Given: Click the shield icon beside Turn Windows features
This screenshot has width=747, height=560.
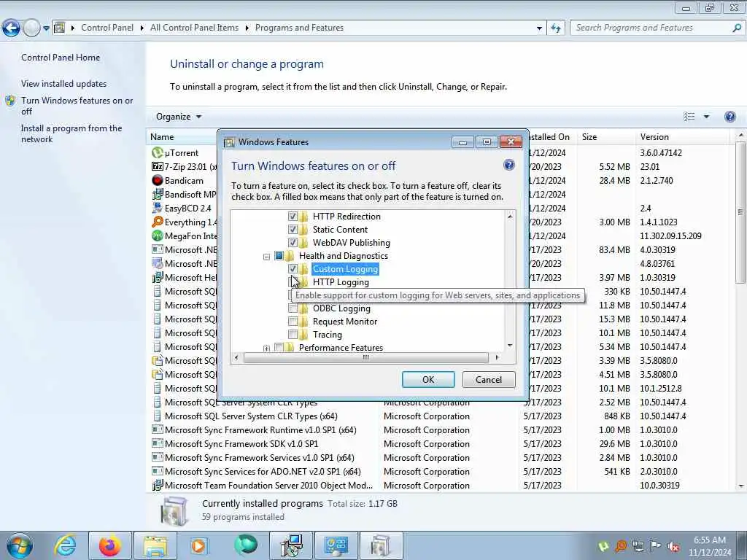Looking at the screenshot, I should pos(10,101).
